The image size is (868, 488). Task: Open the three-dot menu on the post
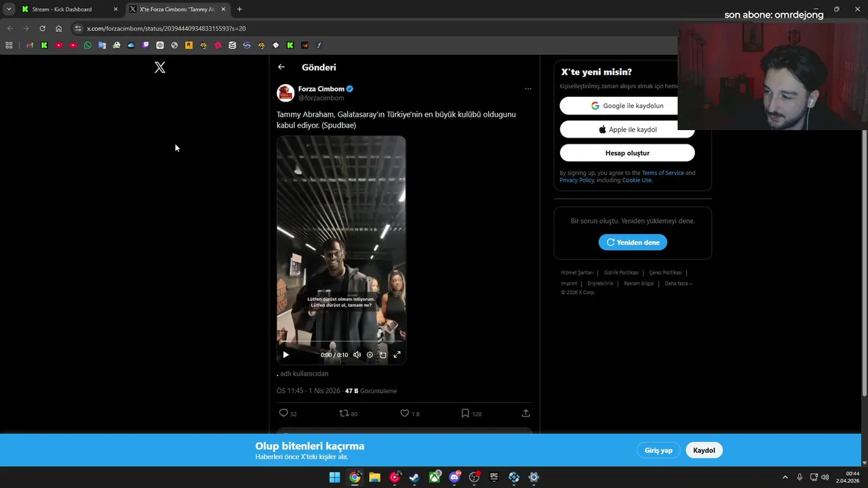pos(528,89)
